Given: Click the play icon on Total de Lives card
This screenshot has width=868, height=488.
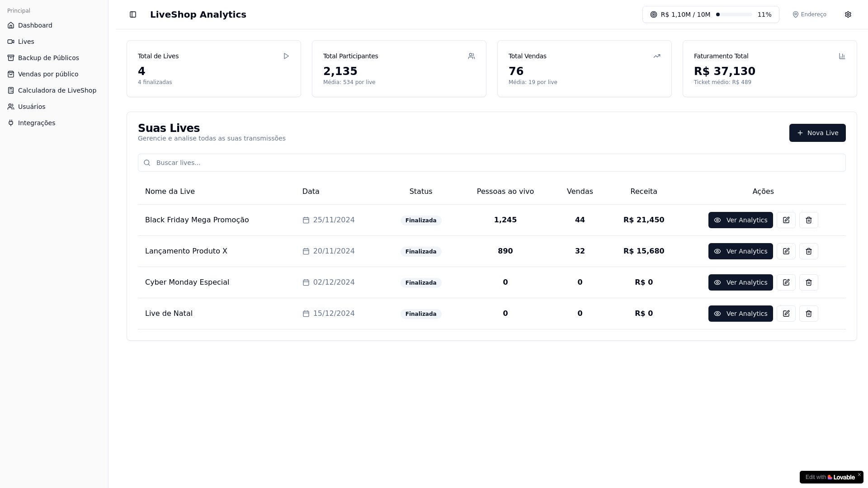Looking at the screenshot, I should point(286,56).
